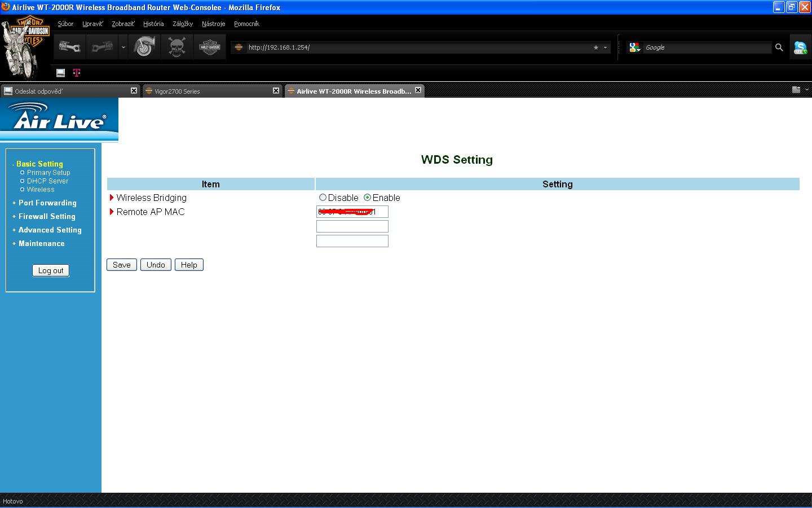Select the Airlive WT-2000R tab

pos(354,90)
